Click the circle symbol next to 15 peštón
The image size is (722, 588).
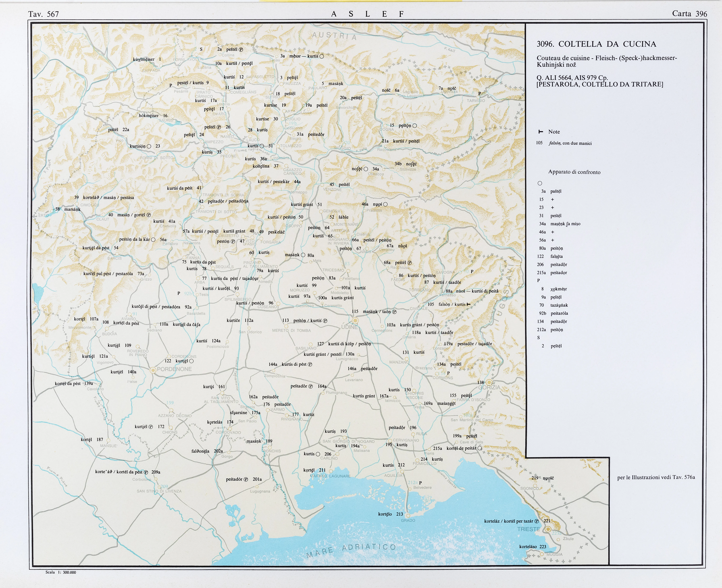415,126
